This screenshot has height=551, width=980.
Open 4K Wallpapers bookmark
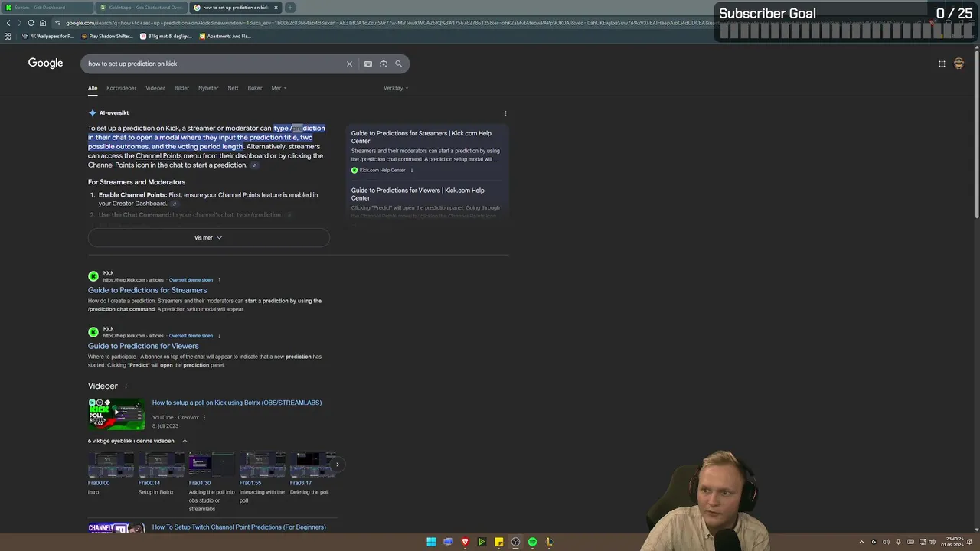(48, 36)
